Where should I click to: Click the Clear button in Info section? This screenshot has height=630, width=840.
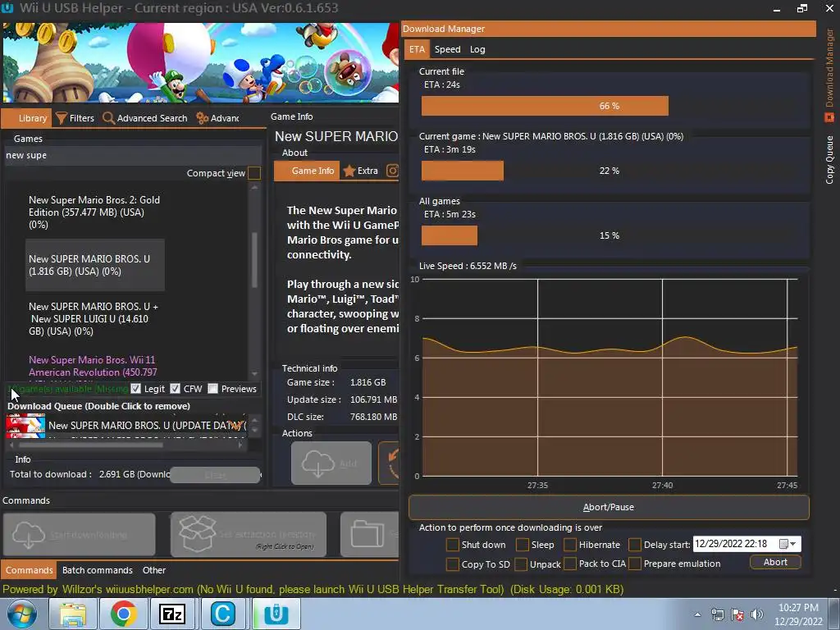(215, 475)
